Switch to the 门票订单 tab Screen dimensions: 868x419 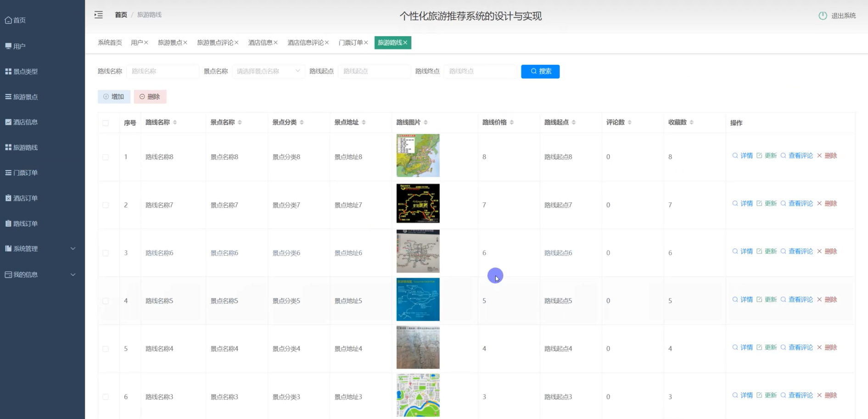click(x=351, y=43)
